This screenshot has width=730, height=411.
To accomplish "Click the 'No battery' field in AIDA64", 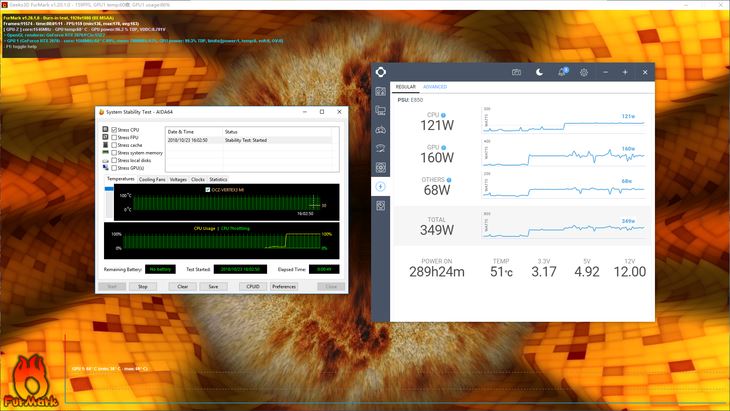I will point(160,269).
